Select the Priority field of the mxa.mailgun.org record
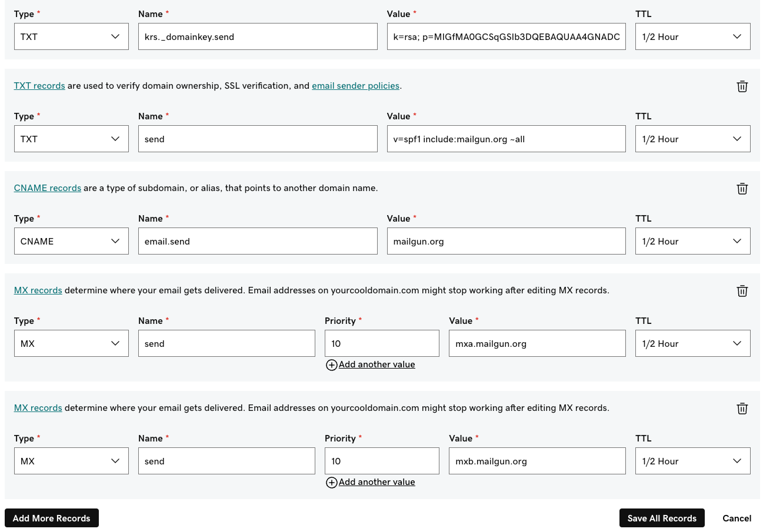Image resolution: width=763 pixels, height=532 pixels. [381, 343]
